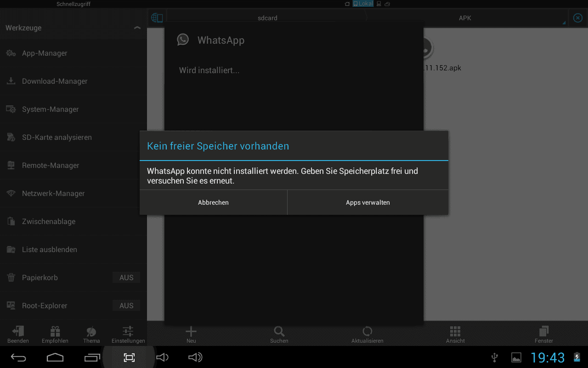This screenshot has width=588, height=368.
Task: Tap home icon next to Lokal
Action: [347, 4]
